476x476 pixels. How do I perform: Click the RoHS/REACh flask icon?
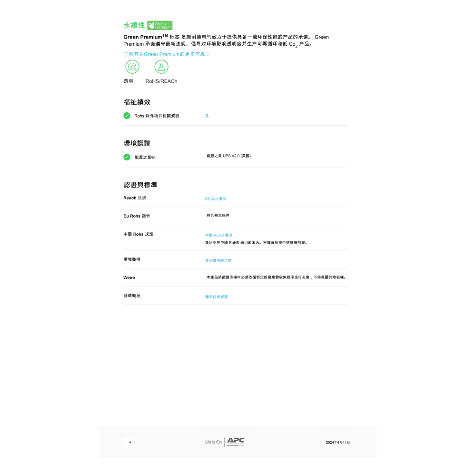(161, 67)
